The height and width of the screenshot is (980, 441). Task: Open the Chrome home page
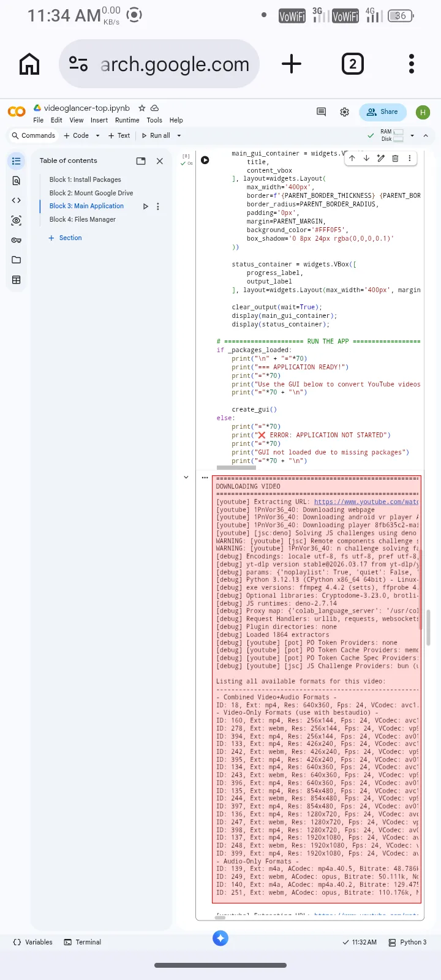click(29, 64)
